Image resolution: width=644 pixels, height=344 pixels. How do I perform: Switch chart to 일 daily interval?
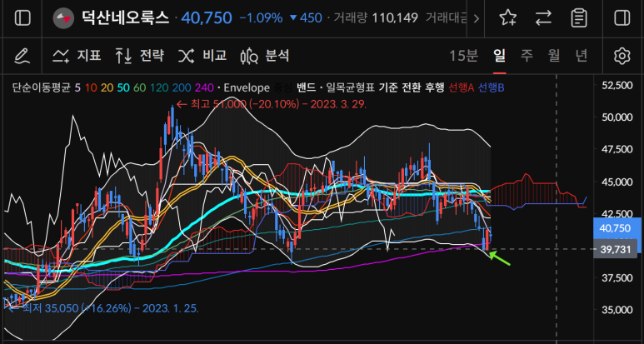[x=499, y=56]
